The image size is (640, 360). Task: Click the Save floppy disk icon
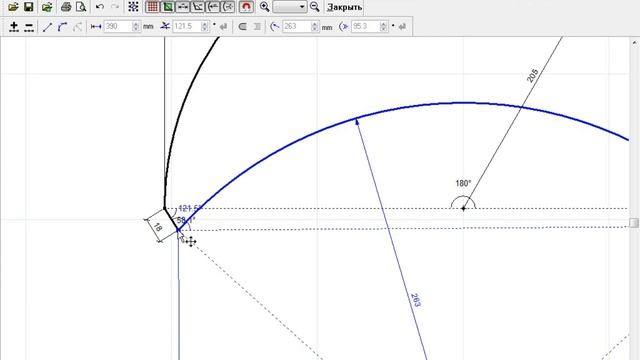[29, 7]
